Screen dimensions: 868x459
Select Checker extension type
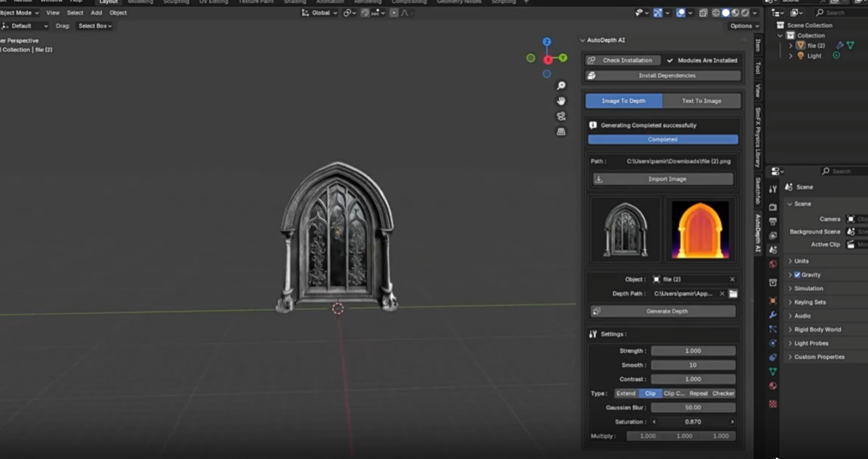[723, 393]
